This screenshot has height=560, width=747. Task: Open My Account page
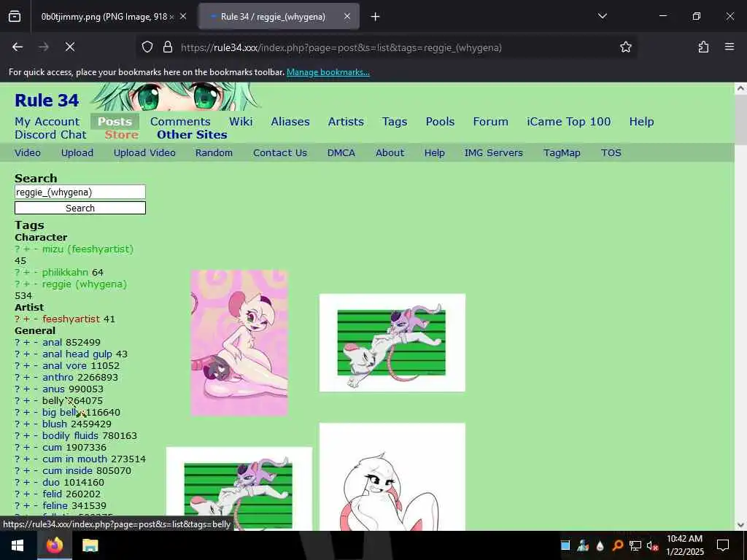point(47,122)
